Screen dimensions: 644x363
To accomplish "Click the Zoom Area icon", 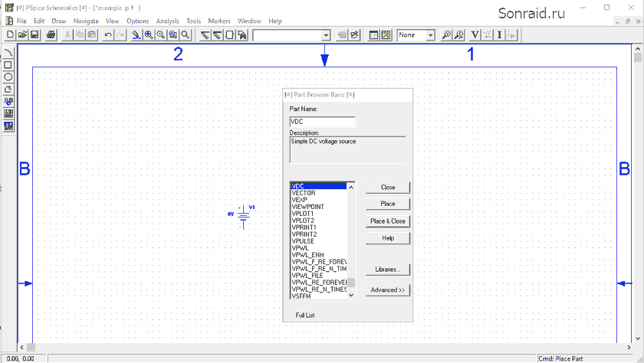I will [173, 35].
